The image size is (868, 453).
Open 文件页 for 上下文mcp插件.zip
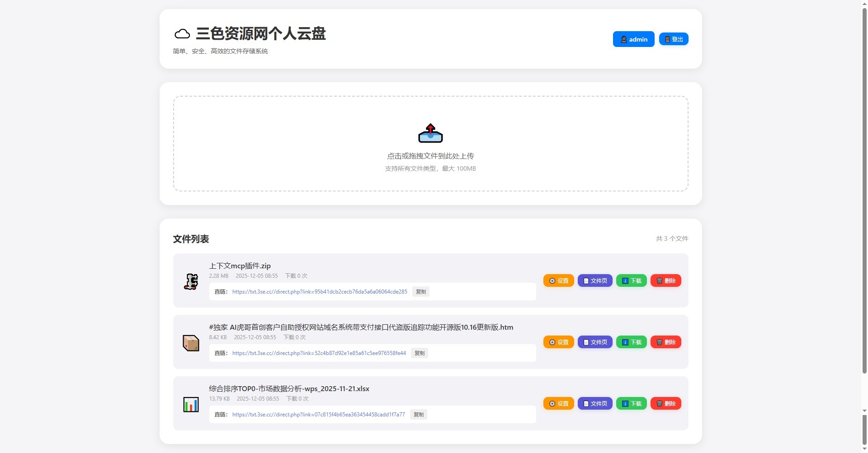[x=594, y=280]
